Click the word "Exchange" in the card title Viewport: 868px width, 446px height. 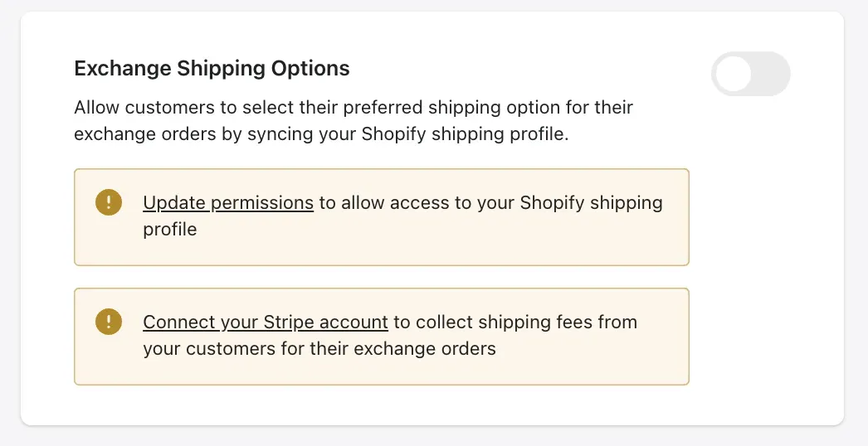123,68
